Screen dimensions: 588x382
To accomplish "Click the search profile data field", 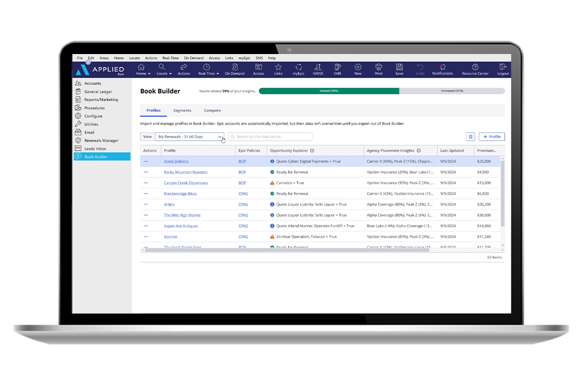I will [270, 136].
